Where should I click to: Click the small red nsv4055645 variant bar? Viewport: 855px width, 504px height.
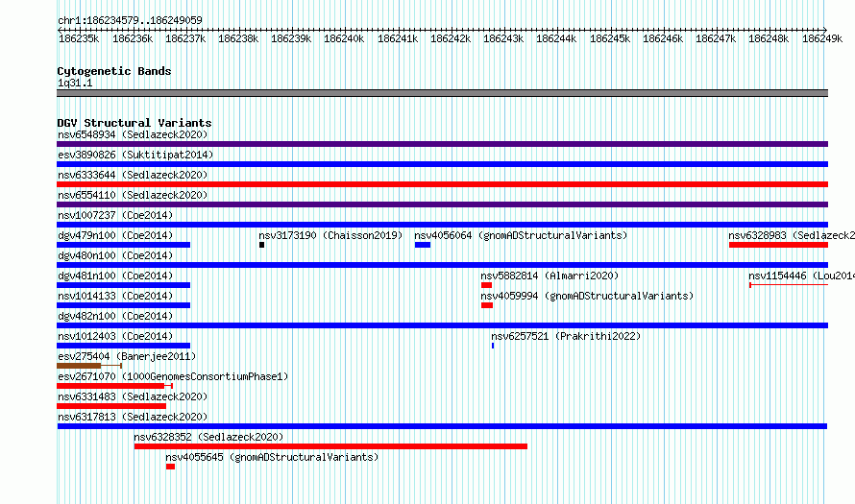pos(170,467)
